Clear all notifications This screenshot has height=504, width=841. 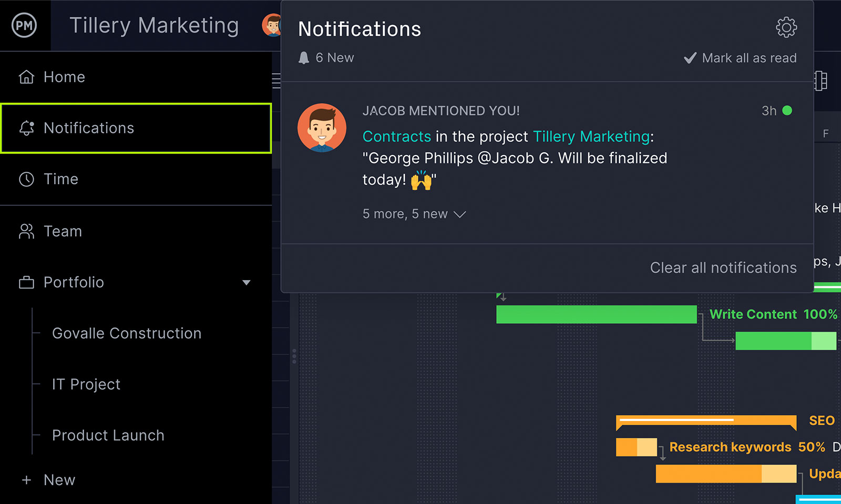coord(723,268)
